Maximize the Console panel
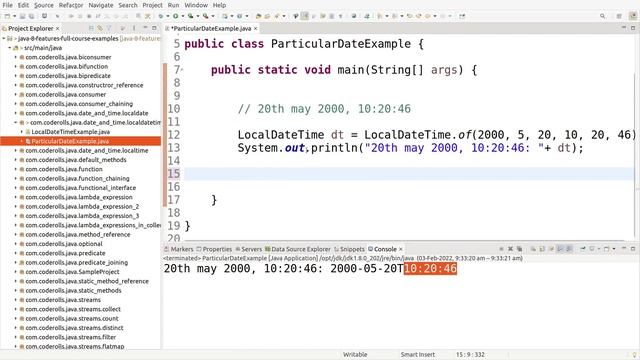Screen dimensions: 640x360 point(633,248)
